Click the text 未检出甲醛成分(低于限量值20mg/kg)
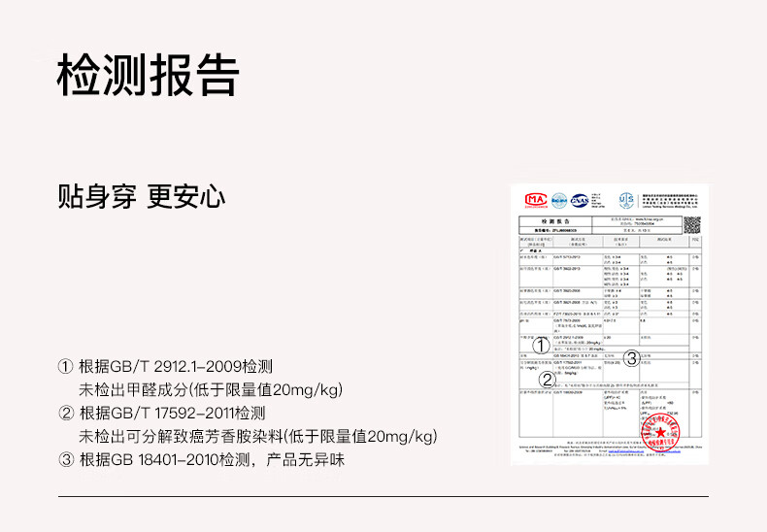The image size is (767, 532). click(x=211, y=389)
